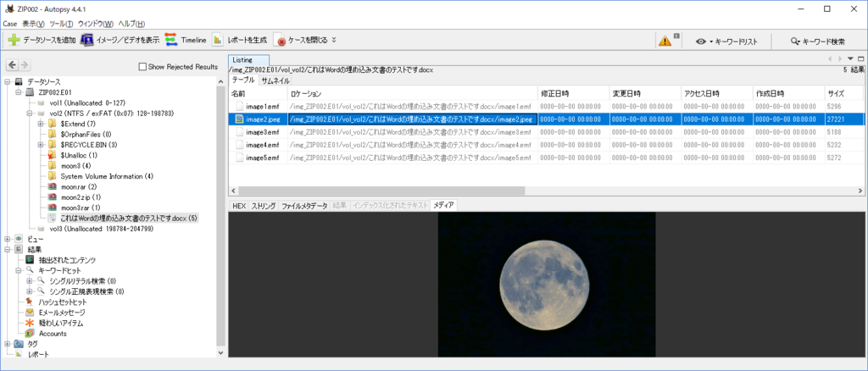The height and width of the screenshot is (371, 868).
Task: Collapse the 結果 tree node
Action: coord(7,249)
